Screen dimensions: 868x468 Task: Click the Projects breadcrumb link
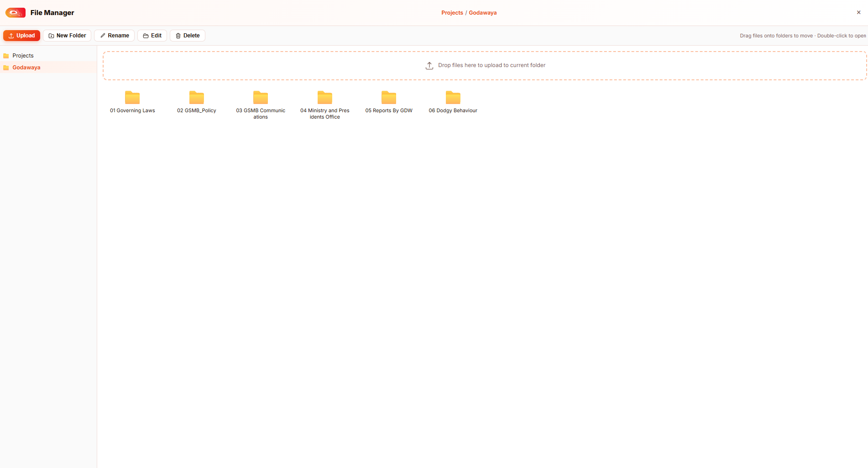(x=452, y=13)
